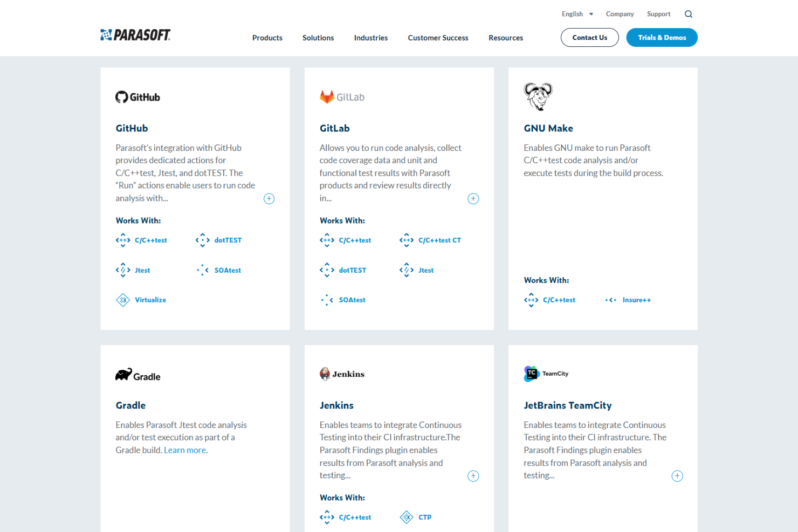Open the search icon in the header
Image resolution: width=798 pixels, height=532 pixels.
[x=688, y=13]
